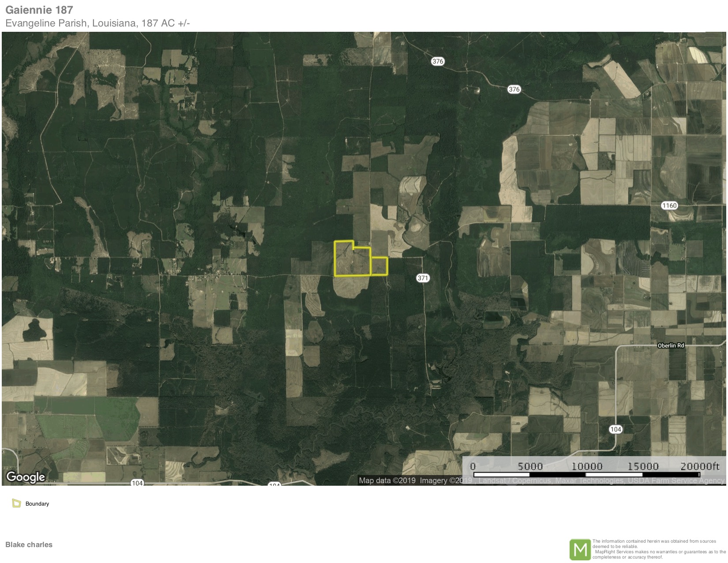Click the Evangeline Parish, Louisiana subtitle
Screen dimensions: 728x563
[98, 23]
